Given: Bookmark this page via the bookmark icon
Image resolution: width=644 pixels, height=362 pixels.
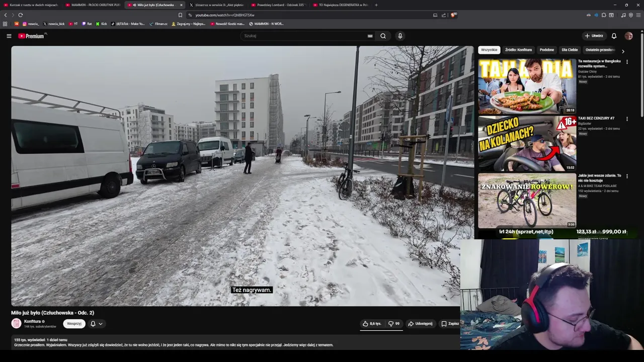Looking at the screenshot, I should (180, 15).
